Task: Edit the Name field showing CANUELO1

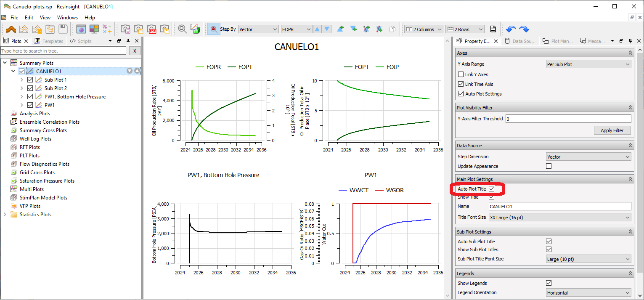Action: [x=559, y=206]
